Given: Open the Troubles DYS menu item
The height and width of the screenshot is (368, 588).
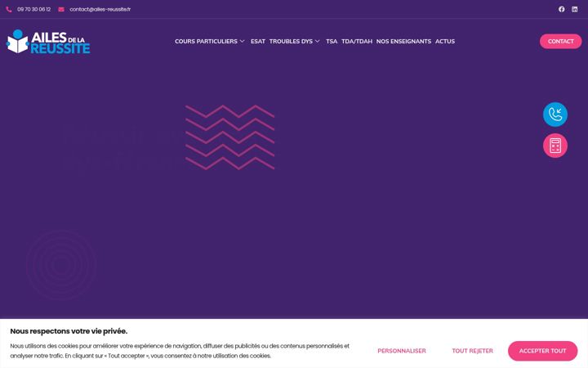Looking at the screenshot, I should [291, 42].
